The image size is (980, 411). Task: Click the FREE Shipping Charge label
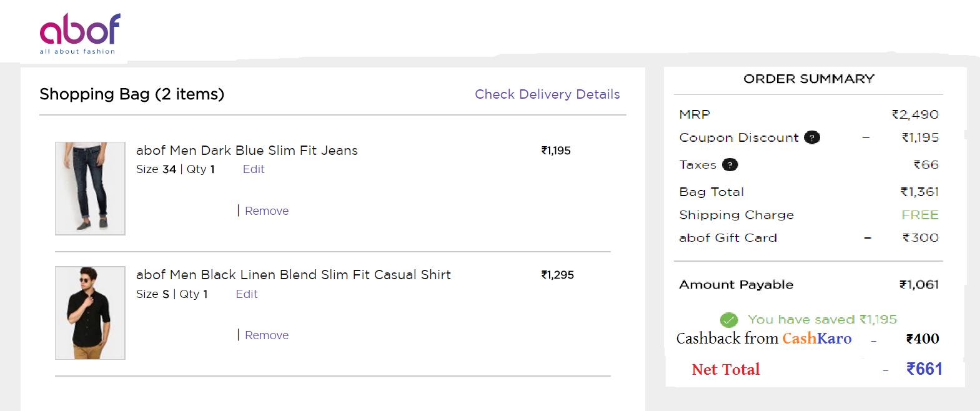(920, 215)
